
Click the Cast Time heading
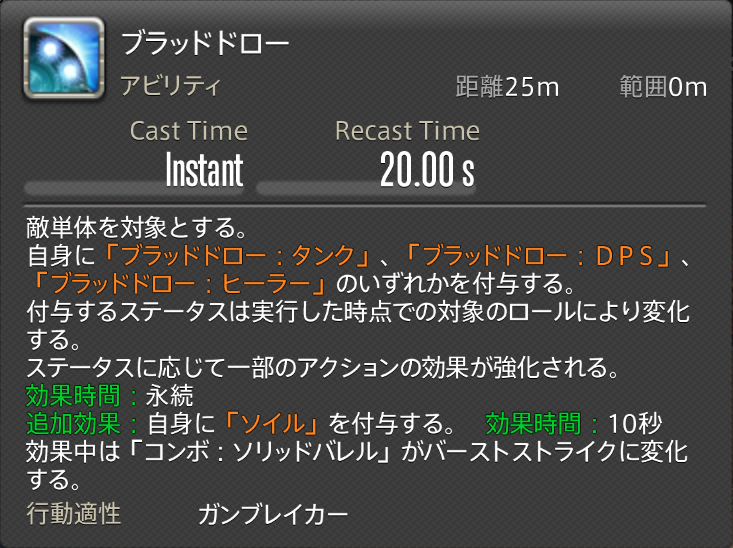pyautogui.click(x=189, y=131)
